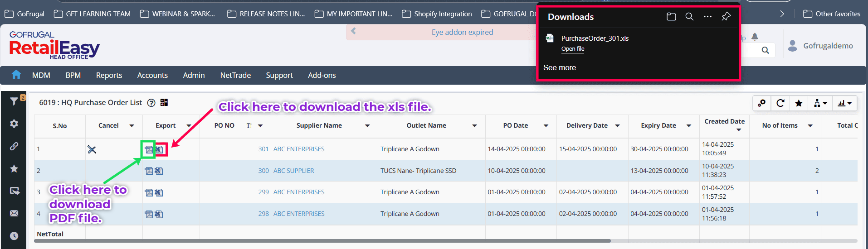
Task: Mark report as favorite with star button
Action: [x=799, y=103]
